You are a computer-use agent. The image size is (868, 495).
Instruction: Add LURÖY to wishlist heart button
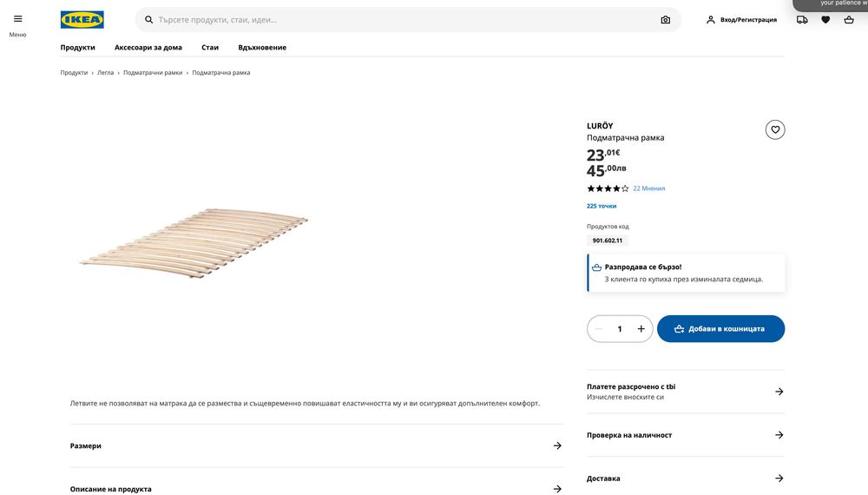point(775,129)
